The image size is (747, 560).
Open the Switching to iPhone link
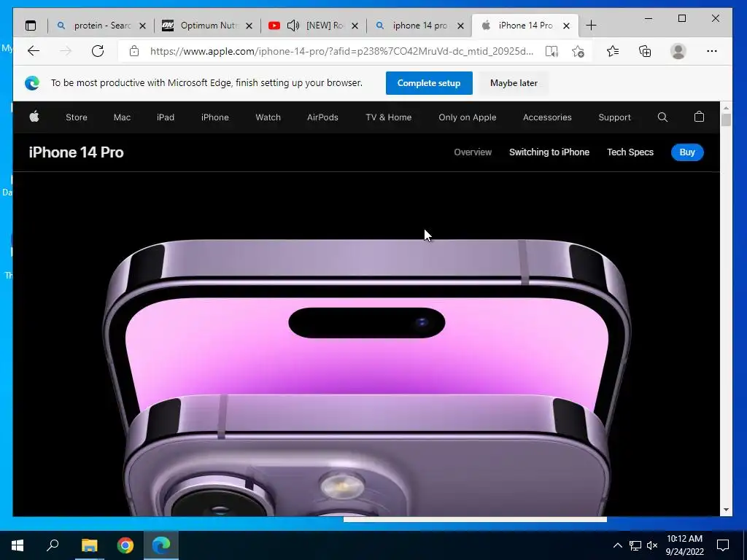click(x=549, y=152)
